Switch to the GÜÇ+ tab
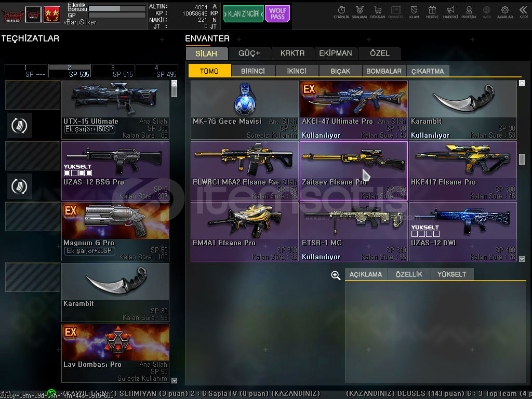This screenshot has width=532, height=399. pyautogui.click(x=249, y=54)
